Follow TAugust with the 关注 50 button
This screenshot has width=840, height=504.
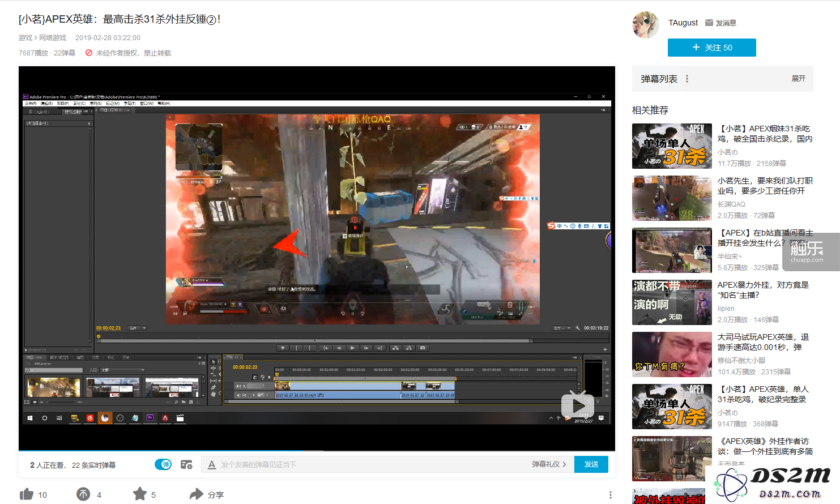712,48
